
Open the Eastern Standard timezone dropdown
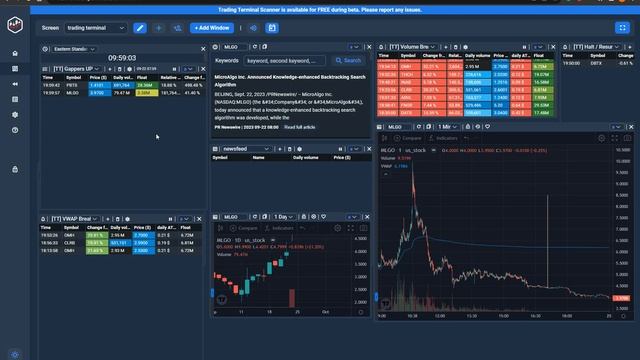pyautogui.click(x=74, y=49)
